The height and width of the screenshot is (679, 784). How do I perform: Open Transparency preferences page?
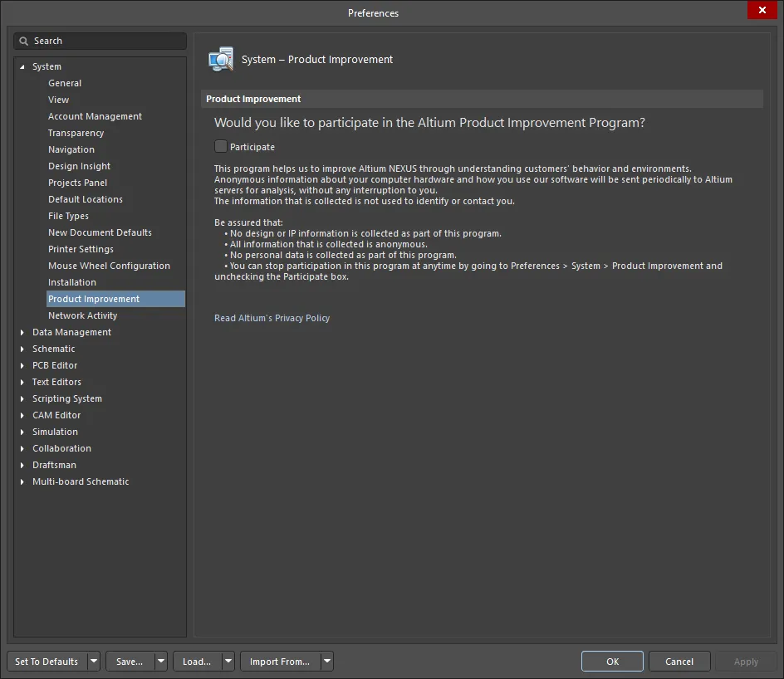click(76, 133)
